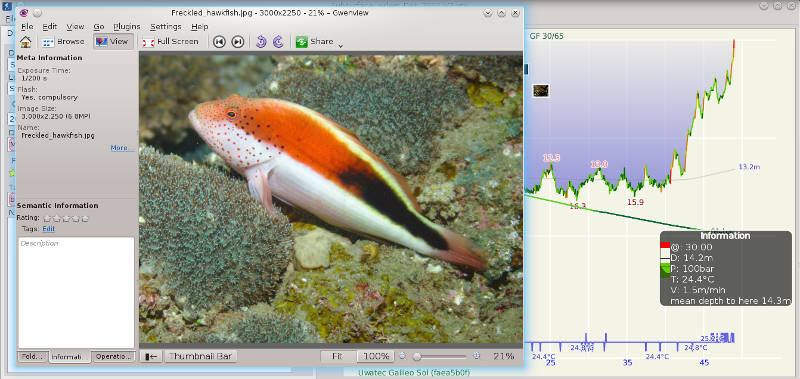The width and height of the screenshot is (800, 379).
Task: Toggle the View mode button
Action: click(113, 42)
